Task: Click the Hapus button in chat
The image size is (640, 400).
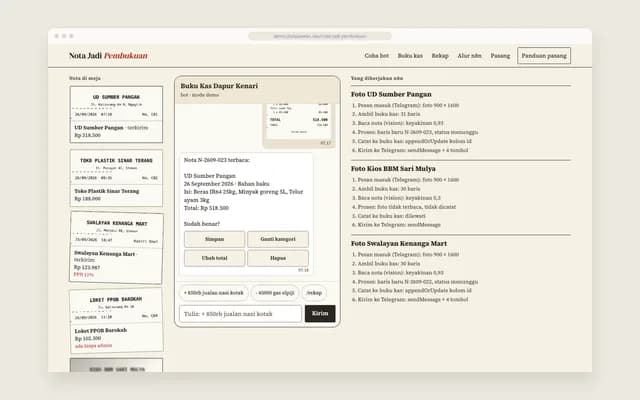Action: click(278, 258)
